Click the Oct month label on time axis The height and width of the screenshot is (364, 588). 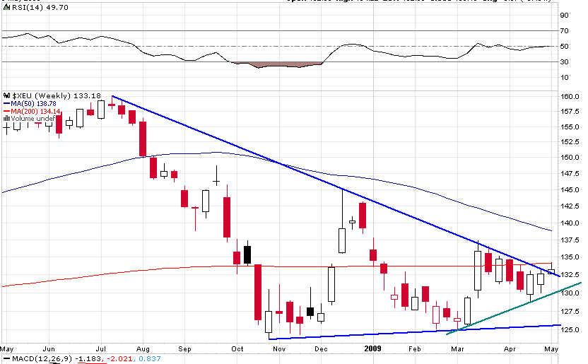[237, 348]
